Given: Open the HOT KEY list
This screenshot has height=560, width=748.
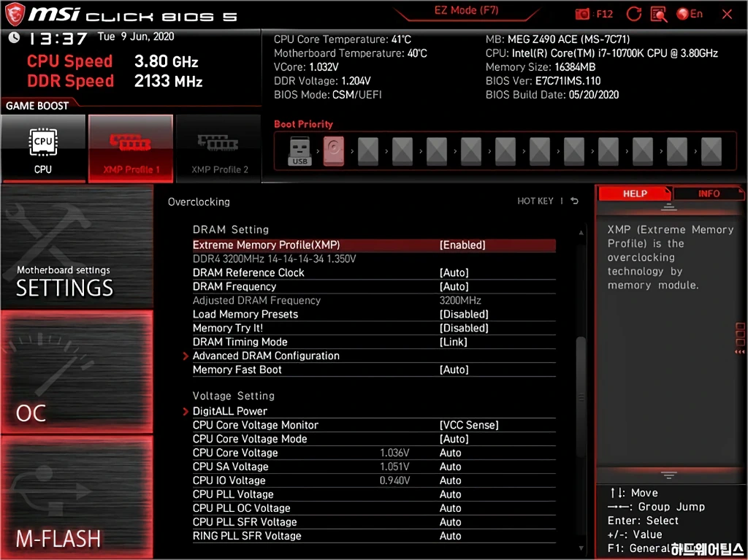Looking at the screenshot, I should point(535,201).
